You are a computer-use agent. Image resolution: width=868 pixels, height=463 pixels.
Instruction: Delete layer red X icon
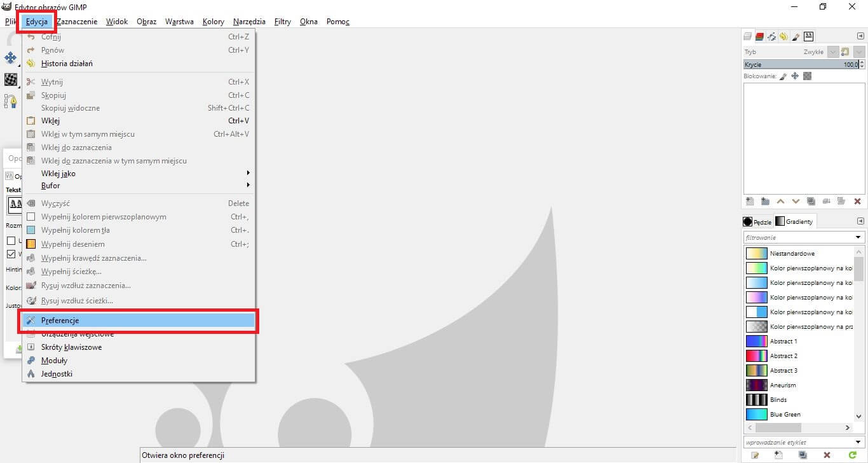click(x=857, y=201)
